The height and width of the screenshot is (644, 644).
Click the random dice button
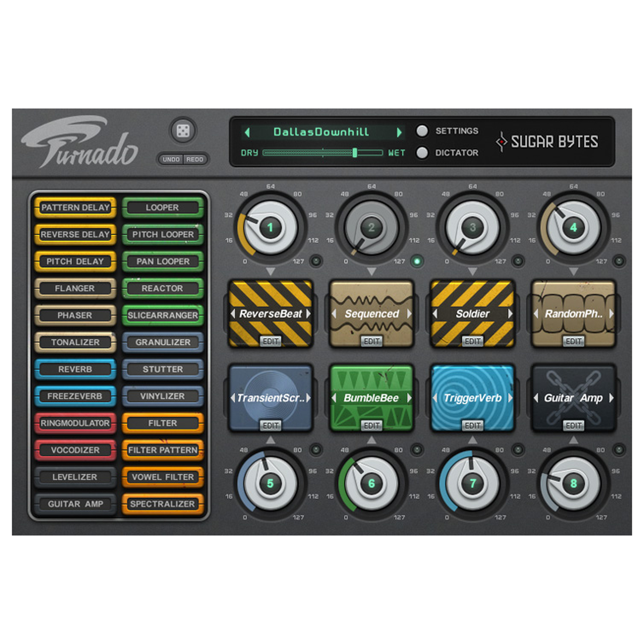click(183, 131)
